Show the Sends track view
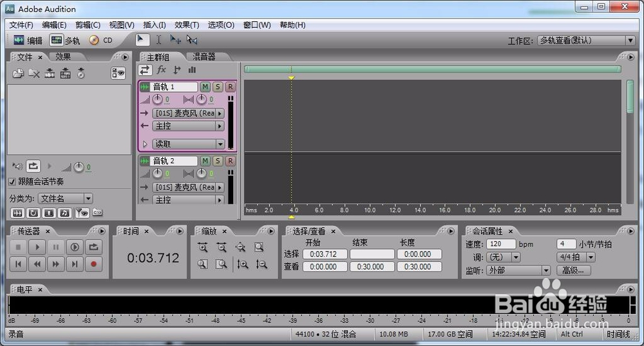 point(177,70)
